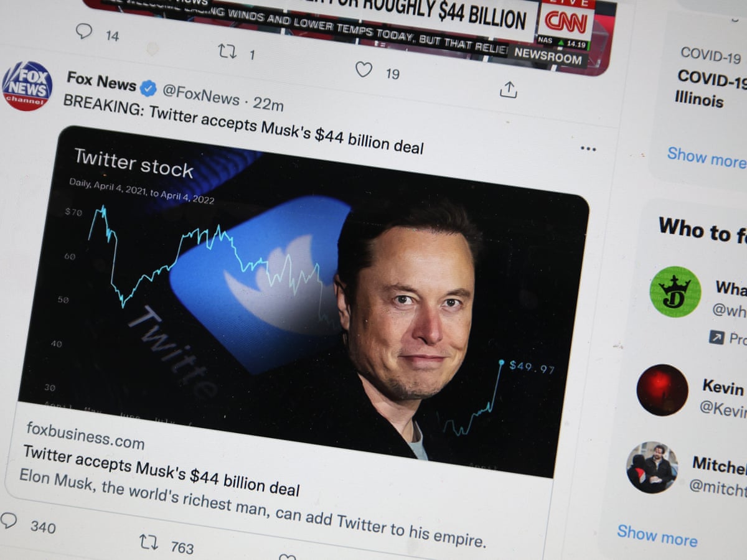This screenshot has width=747, height=560.
Task: Open Kevin's red profile avatar
Action: click(662, 390)
